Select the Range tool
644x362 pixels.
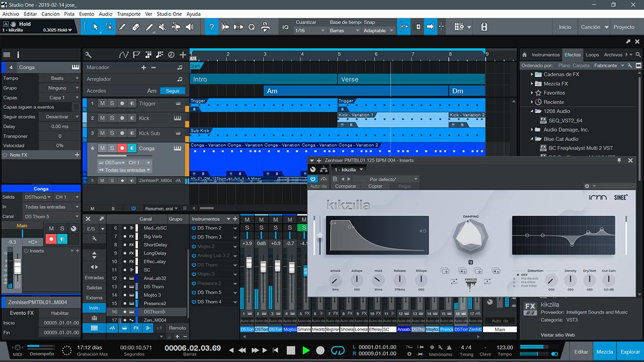[109, 27]
